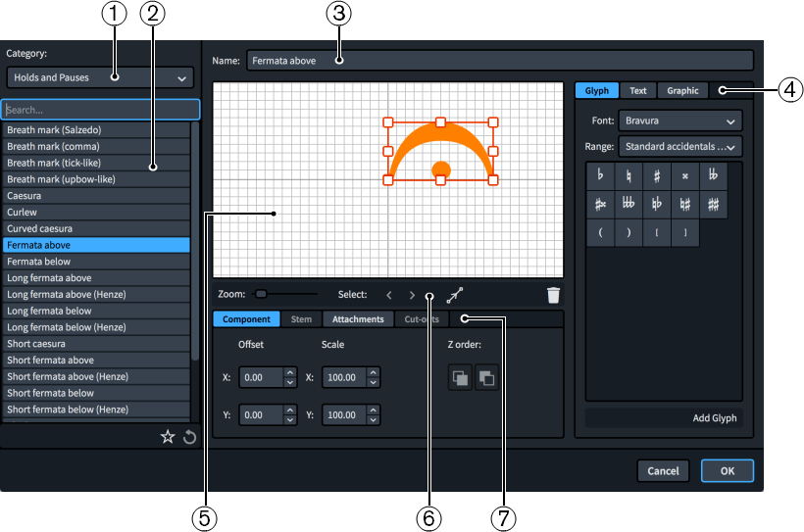Select the natural sharp glyph
The height and width of the screenshot is (532, 804).
point(685,205)
